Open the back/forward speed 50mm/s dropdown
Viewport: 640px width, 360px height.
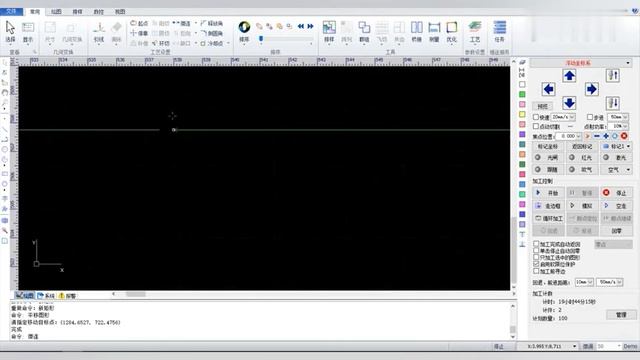point(620,282)
